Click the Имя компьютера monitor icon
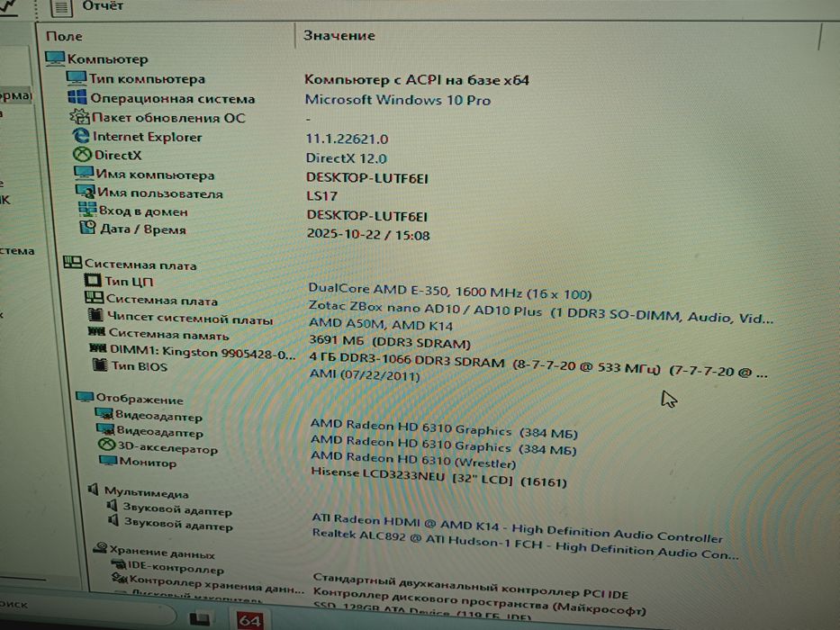This screenshot has width=840, height=630. (x=84, y=173)
